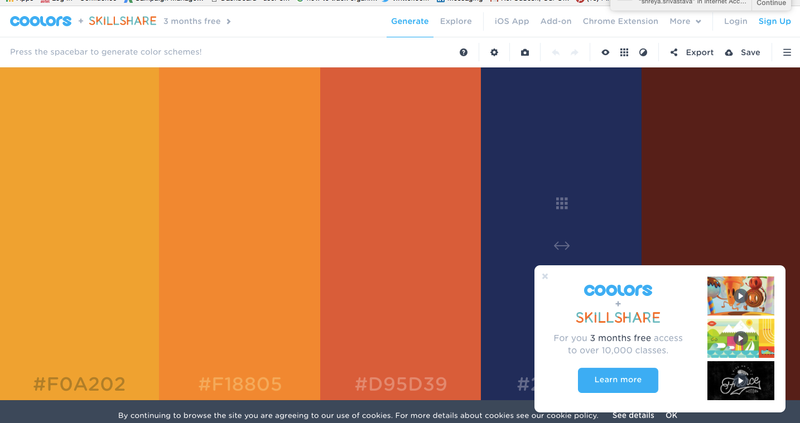Click the Skillshare logo in popup

(x=618, y=317)
